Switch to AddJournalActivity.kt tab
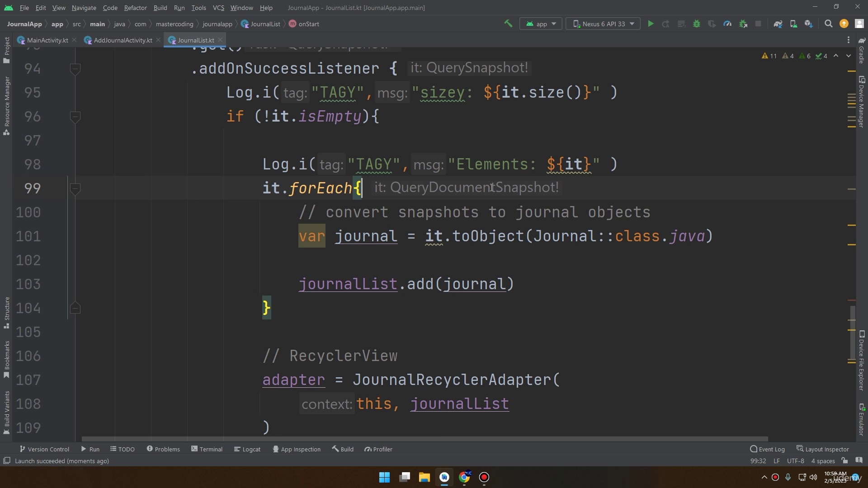The image size is (868, 488). pyautogui.click(x=123, y=40)
